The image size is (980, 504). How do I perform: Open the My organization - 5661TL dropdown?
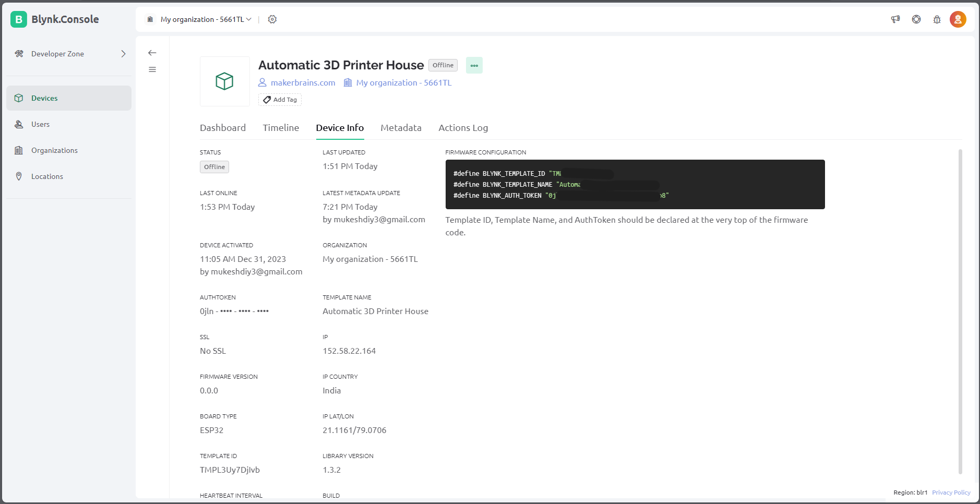tap(206, 19)
